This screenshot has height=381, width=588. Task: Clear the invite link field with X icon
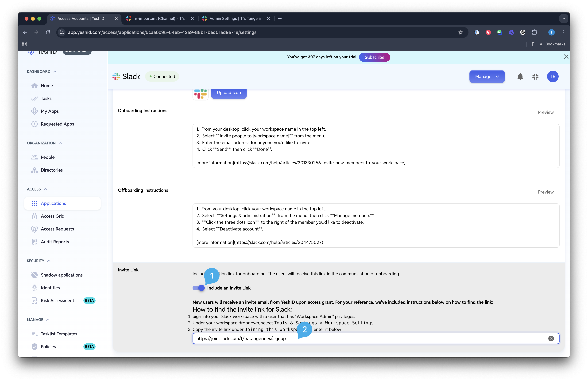pyautogui.click(x=551, y=338)
